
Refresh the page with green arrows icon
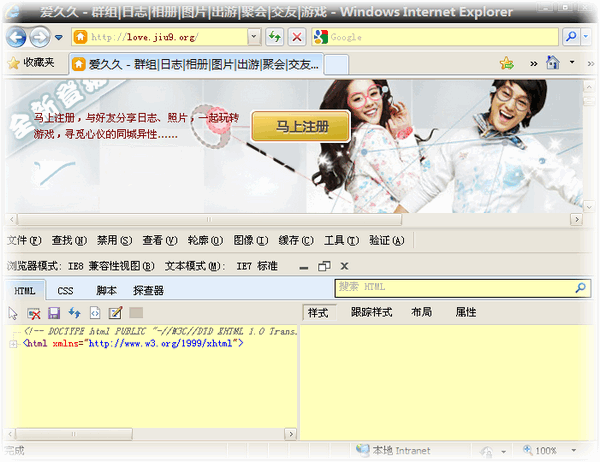point(275,37)
